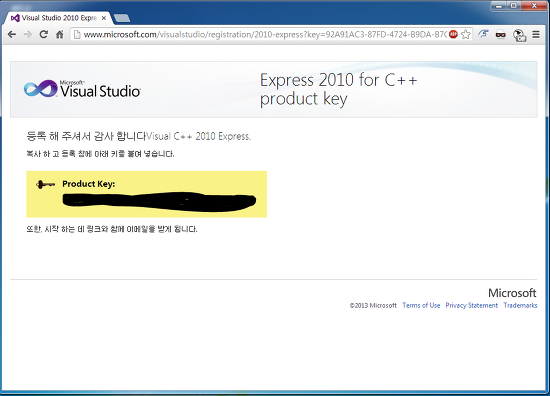Open the Privacy Statement link

[x=471, y=305]
